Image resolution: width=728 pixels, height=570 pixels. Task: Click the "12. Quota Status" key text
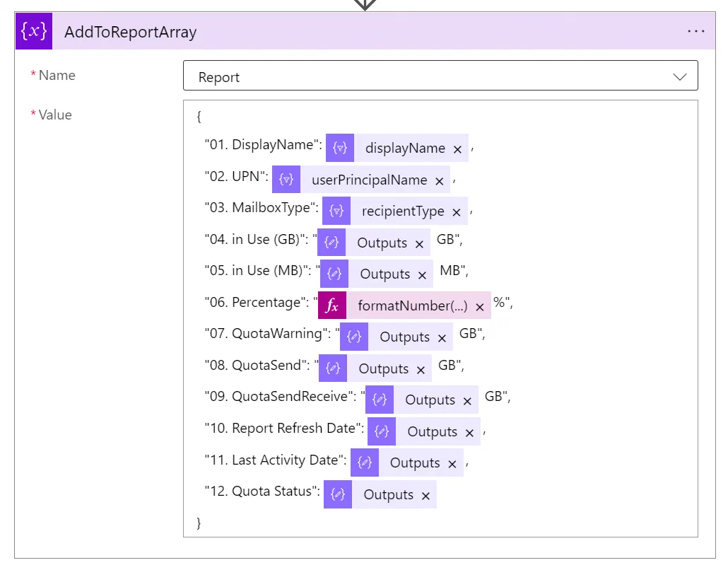pyautogui.click(x=262, y=491)
